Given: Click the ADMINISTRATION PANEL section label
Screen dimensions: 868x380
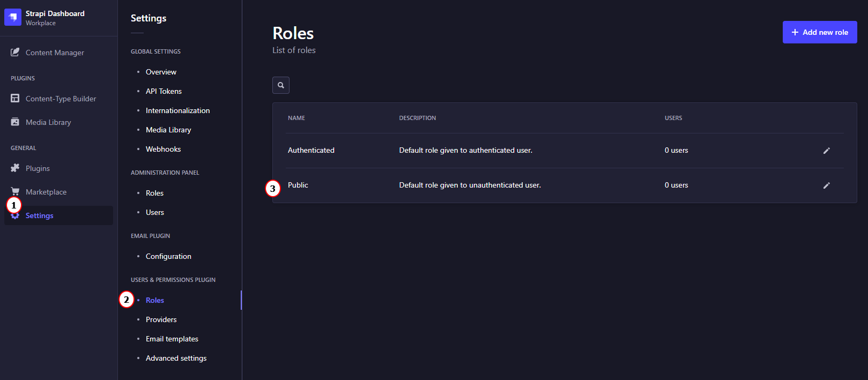Looking at the screenshot, I should pos(165,173).
